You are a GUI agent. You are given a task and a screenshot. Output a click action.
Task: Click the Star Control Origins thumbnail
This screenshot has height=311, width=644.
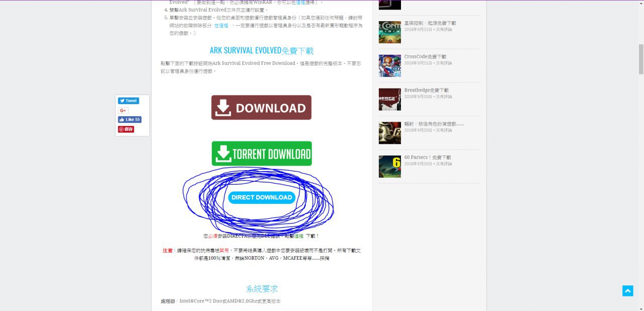coord(390,32)
